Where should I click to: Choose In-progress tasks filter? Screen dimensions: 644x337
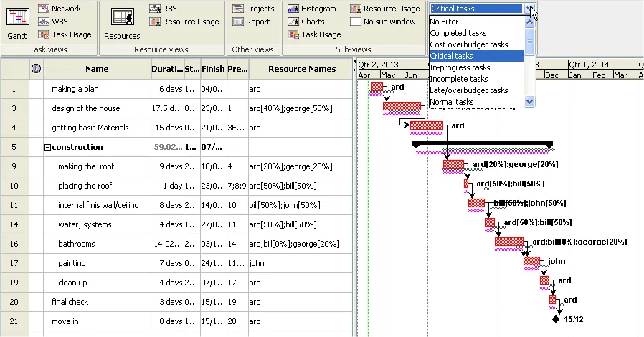tap(476, 67)
